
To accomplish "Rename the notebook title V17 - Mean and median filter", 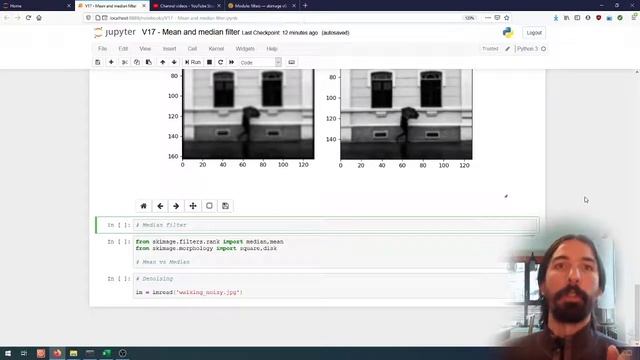I will click(x=191, y=32).
